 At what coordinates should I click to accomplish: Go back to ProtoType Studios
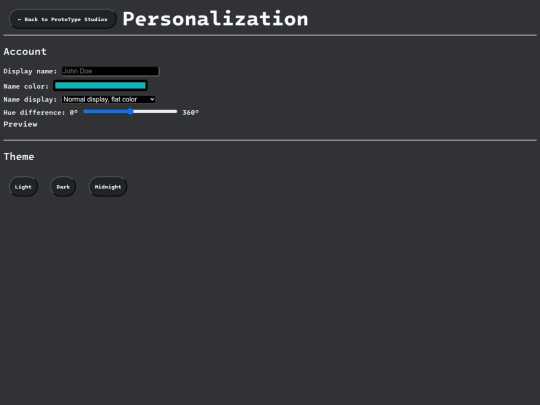point(63,19)
